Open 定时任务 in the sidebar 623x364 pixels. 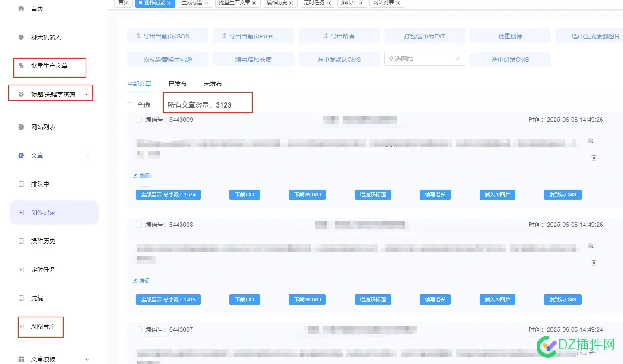point(43,269)
